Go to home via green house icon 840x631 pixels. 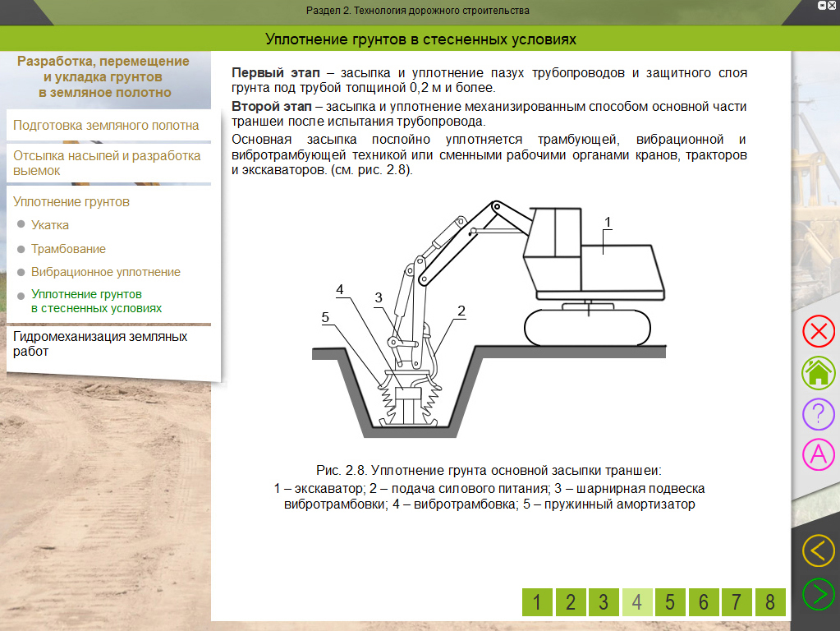click(818, 373)
